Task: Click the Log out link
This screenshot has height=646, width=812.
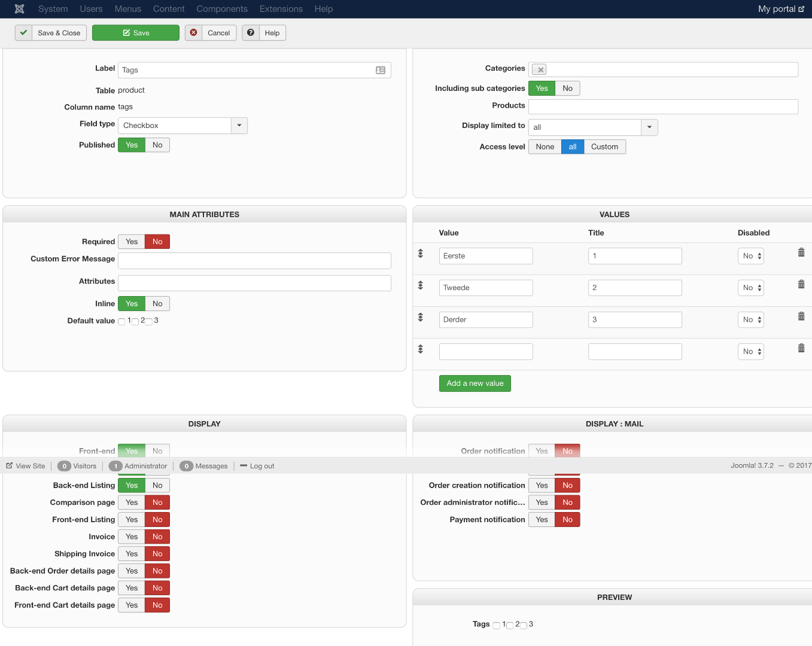Action: 262,466
